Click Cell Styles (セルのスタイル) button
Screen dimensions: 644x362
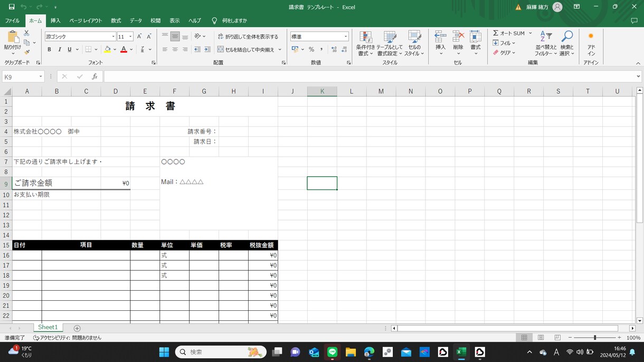(414, 43)
